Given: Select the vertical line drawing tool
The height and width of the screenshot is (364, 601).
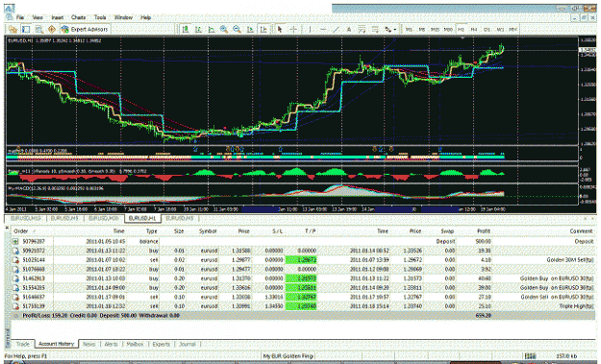Looking at the screenshot, I should (310, 29).
